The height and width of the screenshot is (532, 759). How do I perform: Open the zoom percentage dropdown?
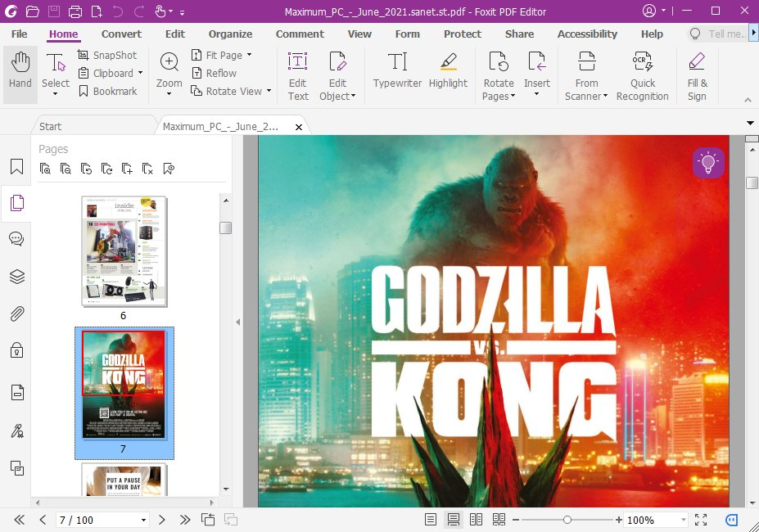click(683, 521)
